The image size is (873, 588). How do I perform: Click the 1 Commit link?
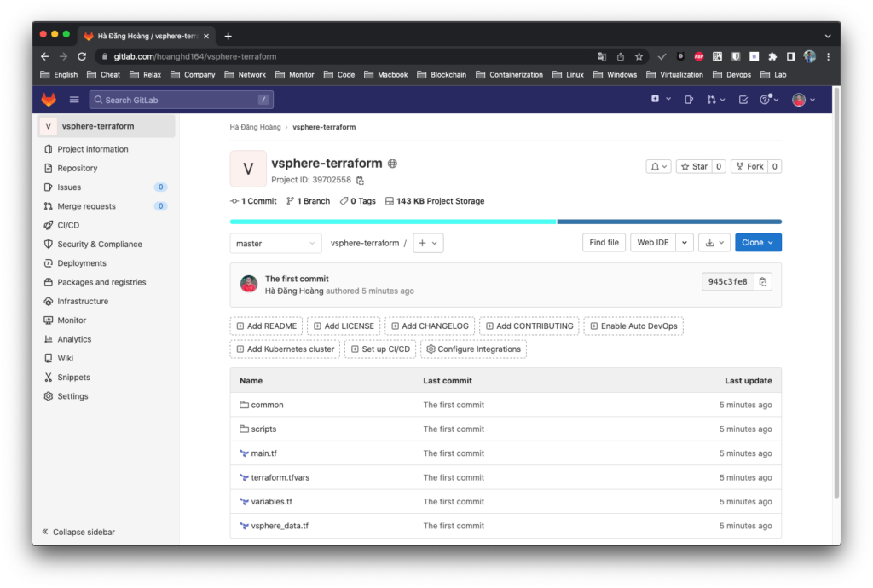(254, 201)
